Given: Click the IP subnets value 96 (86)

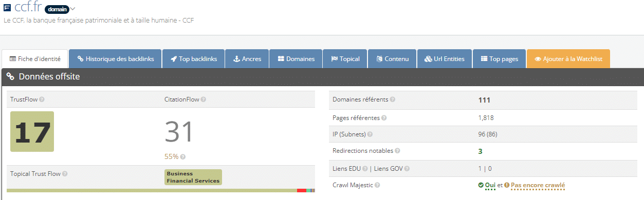Looking at the screenshot, I should [488, 134].
